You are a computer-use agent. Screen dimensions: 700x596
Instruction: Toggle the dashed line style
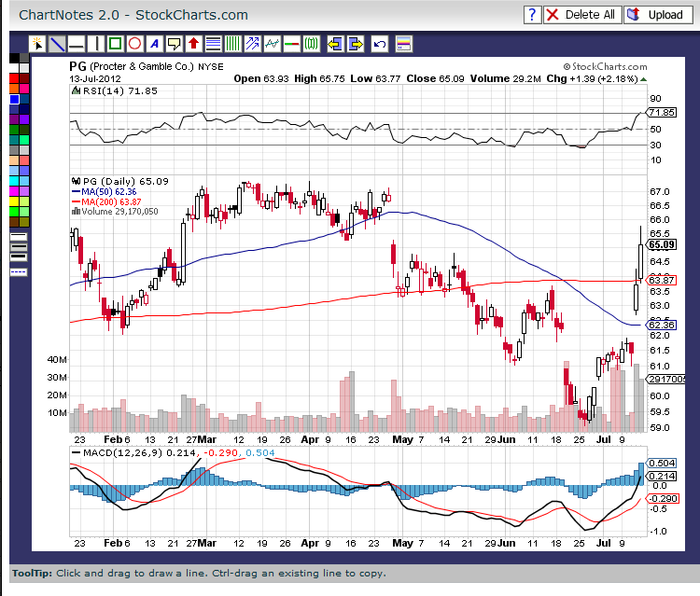19,271
